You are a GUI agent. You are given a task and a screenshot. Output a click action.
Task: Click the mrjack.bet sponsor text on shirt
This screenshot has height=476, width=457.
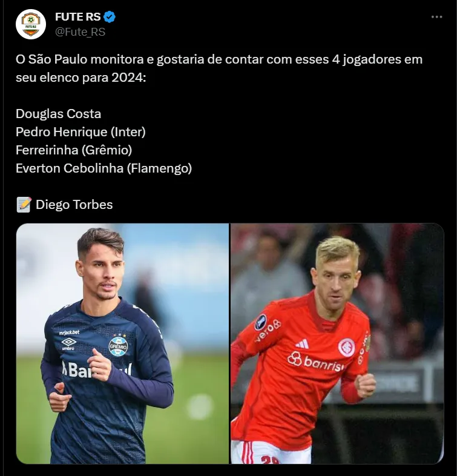tap(69, 332)
